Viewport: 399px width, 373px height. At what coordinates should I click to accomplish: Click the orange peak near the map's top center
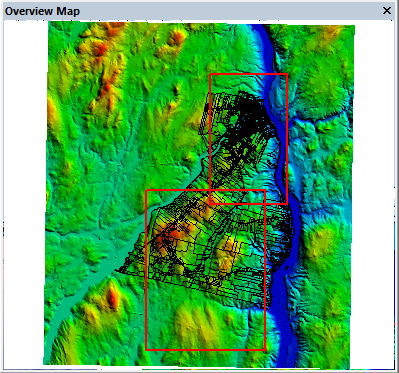point(177,37)
